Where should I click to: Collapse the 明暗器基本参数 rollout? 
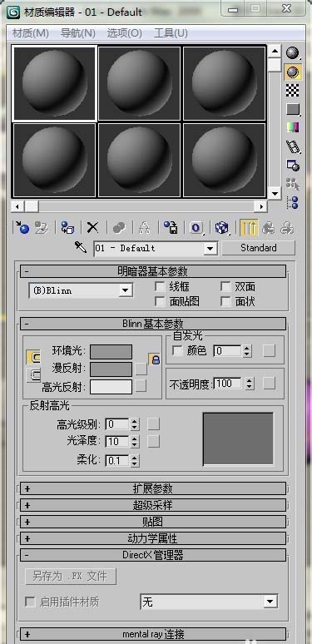pyautogui.click(x=153, y=271)
